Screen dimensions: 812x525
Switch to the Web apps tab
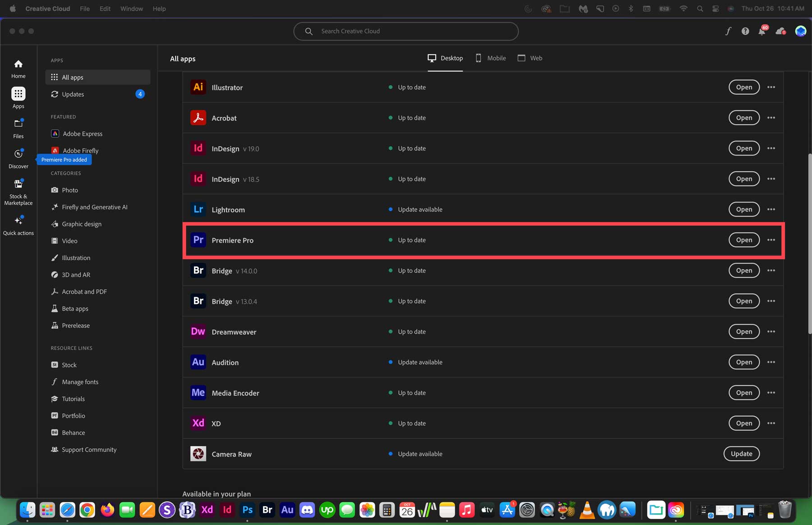point(530,58)
